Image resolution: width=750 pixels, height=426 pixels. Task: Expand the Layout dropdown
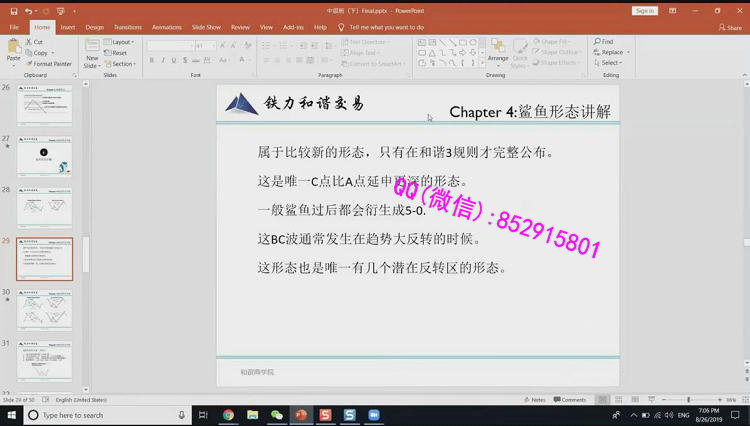coord(121,42)
